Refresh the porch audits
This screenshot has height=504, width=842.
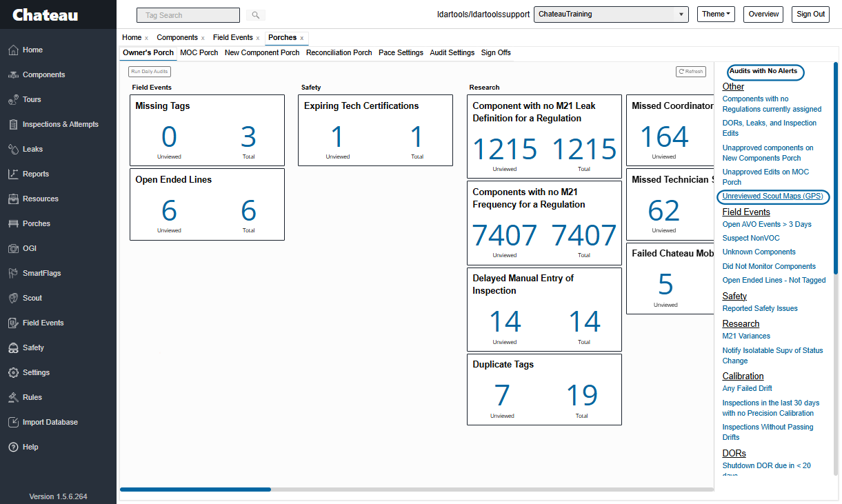pyautogui.click(x=690, y=71)
